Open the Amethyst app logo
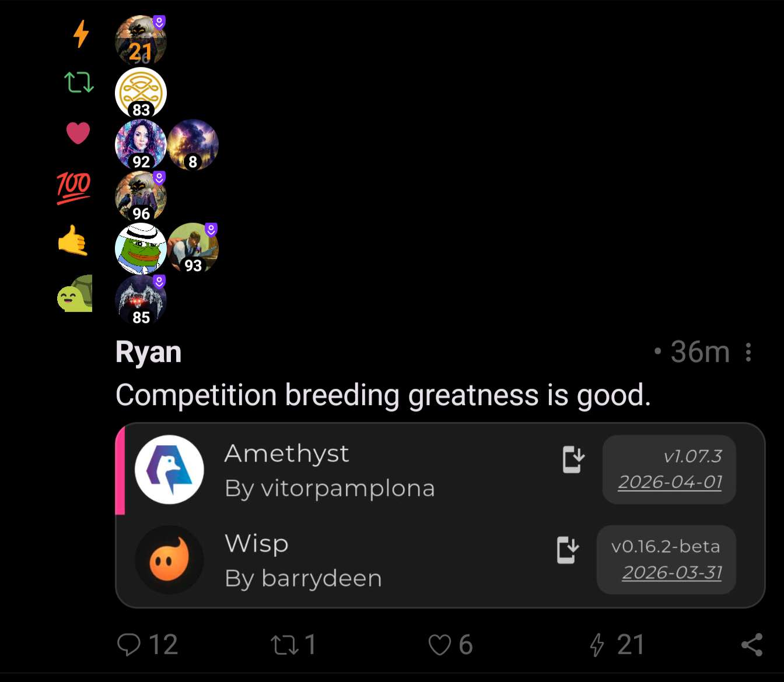This screenshot has height=682, width=784. point(169,469)
